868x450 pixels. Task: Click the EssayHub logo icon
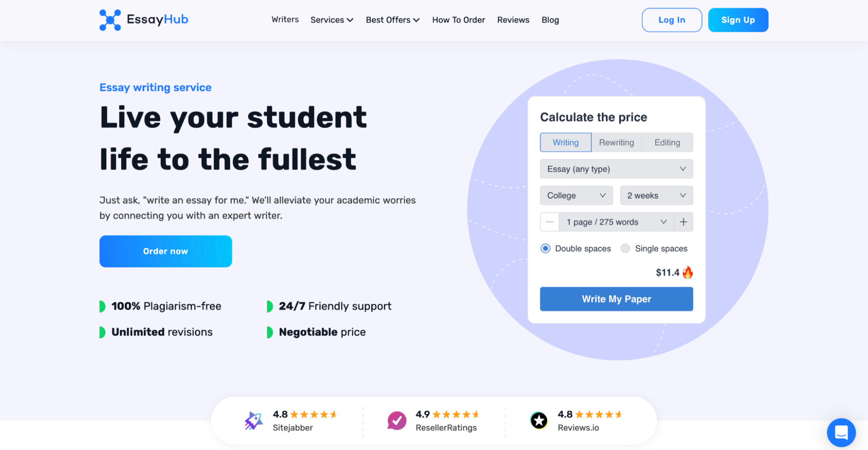110,20
